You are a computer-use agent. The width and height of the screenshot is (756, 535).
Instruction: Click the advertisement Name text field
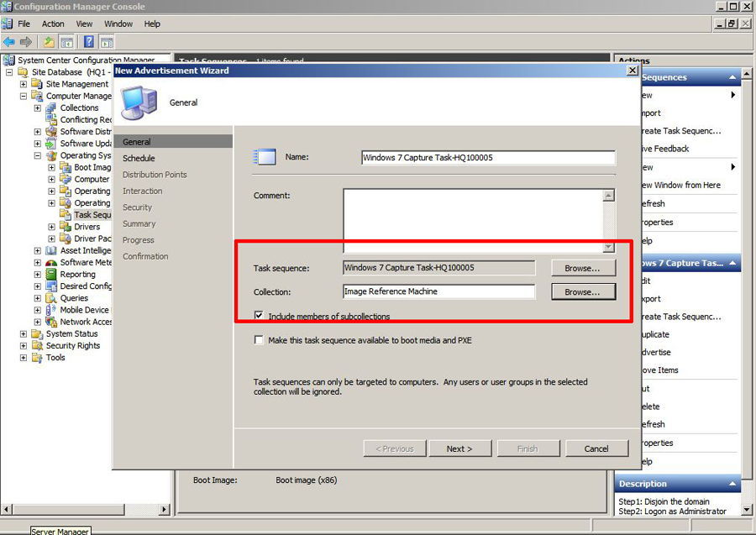point(488,158)
